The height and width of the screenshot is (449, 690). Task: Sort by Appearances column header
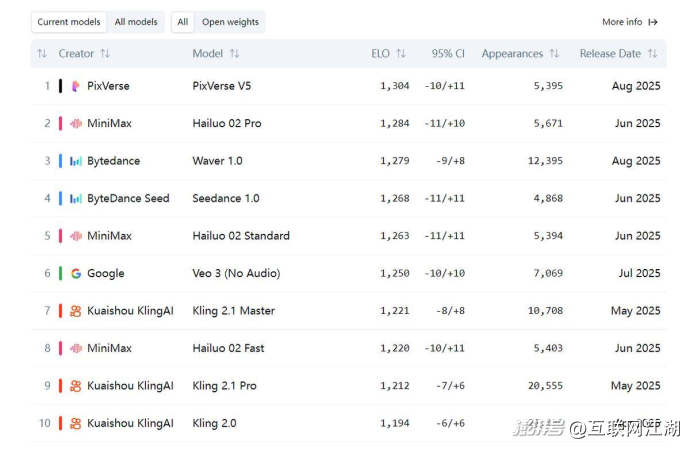pyautogui.click(x=519, y=54)
